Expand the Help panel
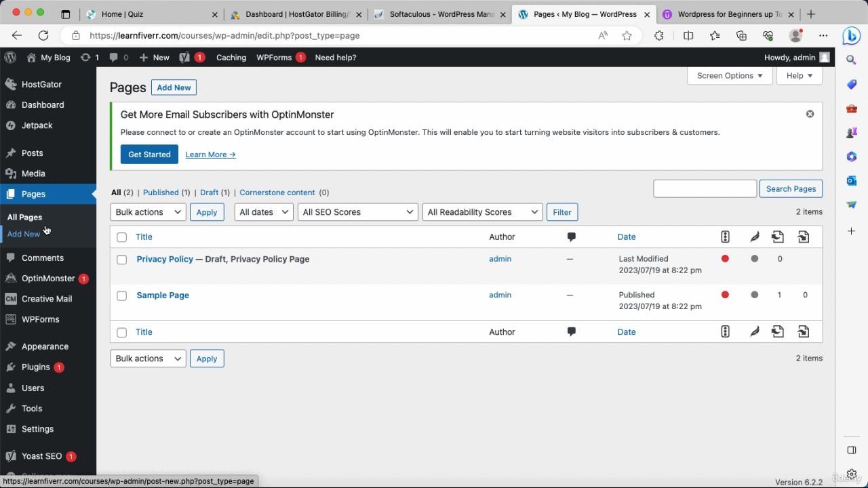The image size is (868, 488). coord(800,76)
